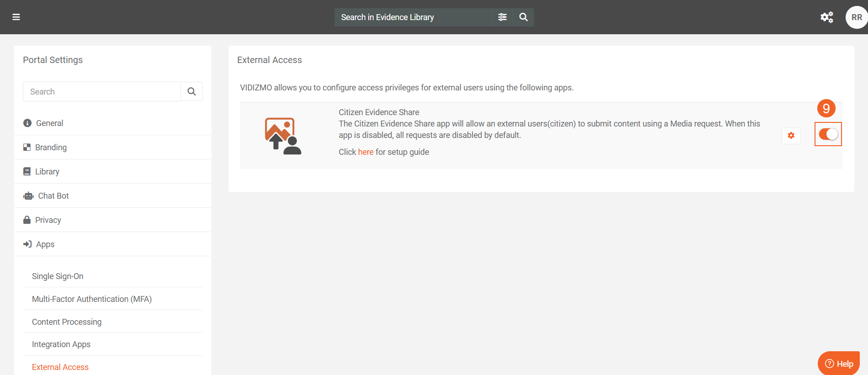Go to Single Sign-On settings

point(58,276)
